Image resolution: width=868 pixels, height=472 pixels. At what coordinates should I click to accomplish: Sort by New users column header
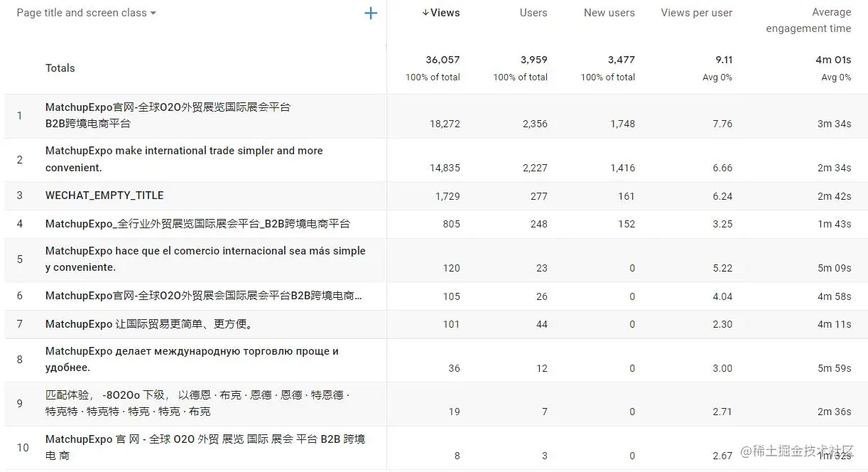click(609, 13)
